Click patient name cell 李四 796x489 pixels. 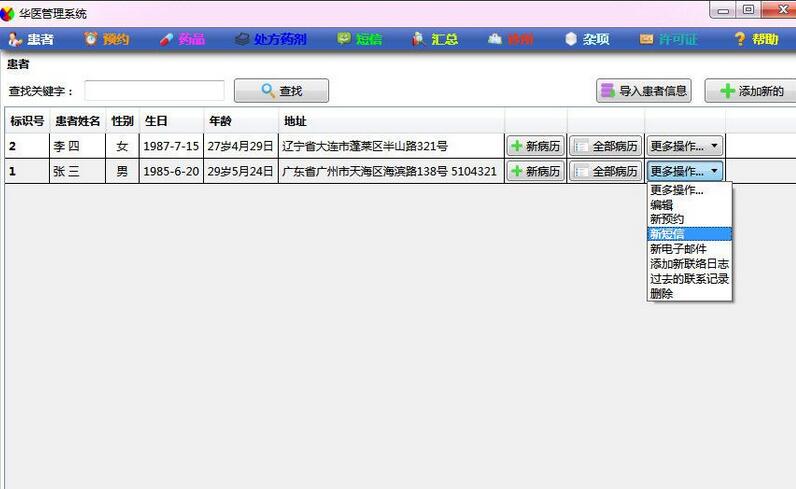coord(78,146)
